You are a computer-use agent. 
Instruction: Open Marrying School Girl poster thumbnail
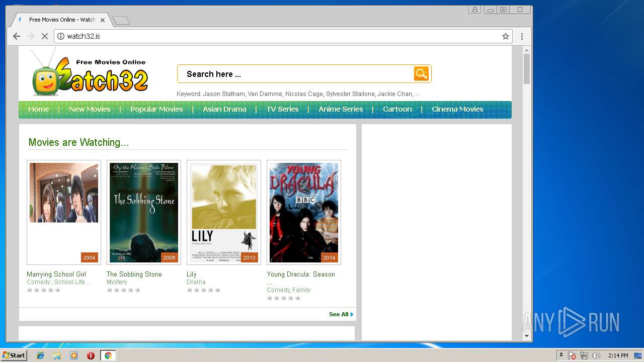click(64, 212)
